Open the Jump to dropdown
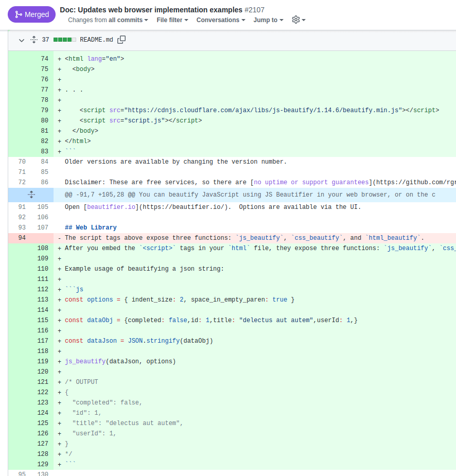This screenshot has height=476, width=456. click(268, 20)
